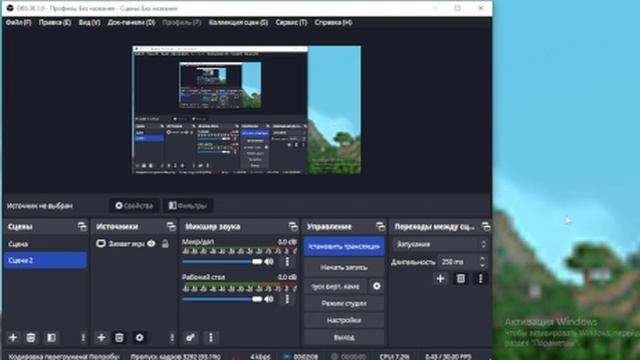Pop out the Переходы между сценами dock
Screen dimensions: 640x360
(x=486, y=227)
